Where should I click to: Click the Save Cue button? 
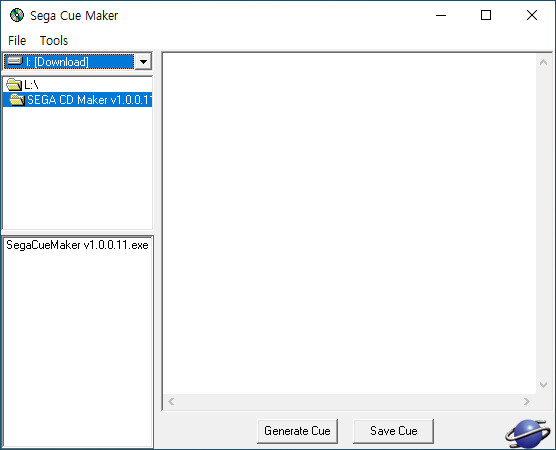point(393,431)
